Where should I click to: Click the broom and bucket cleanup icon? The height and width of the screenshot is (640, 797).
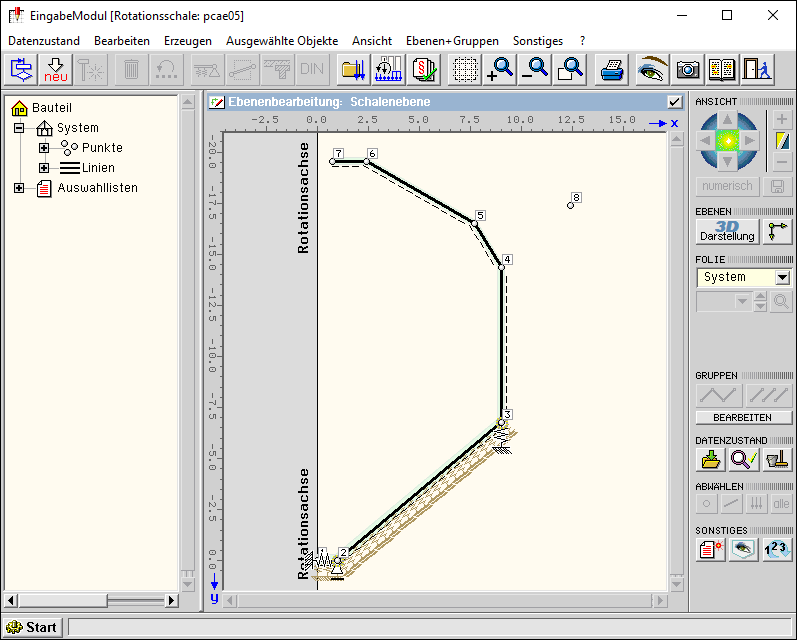point(777,459)
